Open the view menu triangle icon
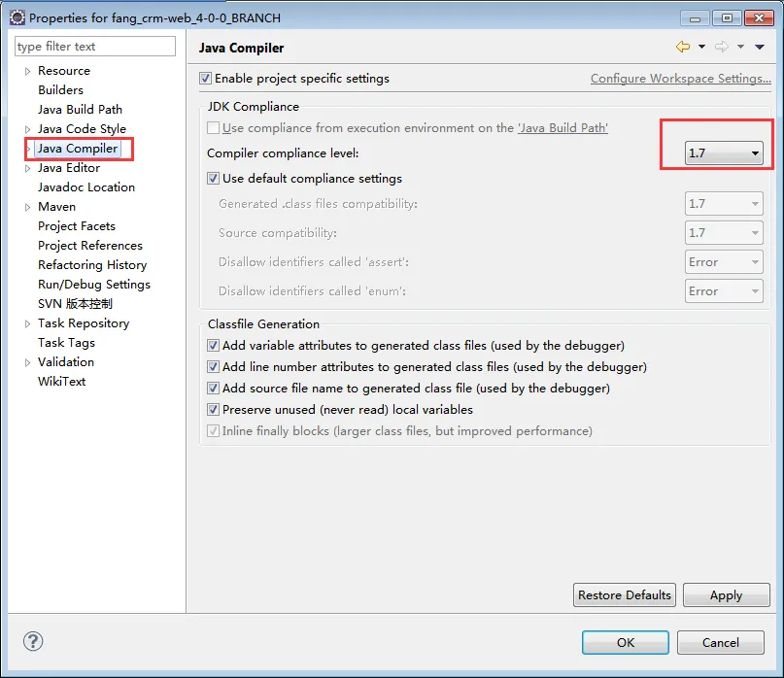784x678 pixels. pos(760,48)
